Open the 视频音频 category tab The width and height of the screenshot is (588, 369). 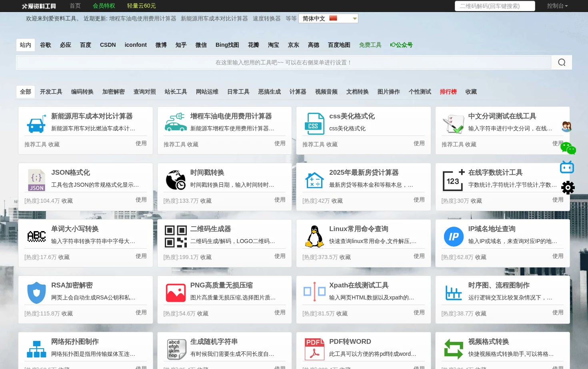tap(326, 92)
